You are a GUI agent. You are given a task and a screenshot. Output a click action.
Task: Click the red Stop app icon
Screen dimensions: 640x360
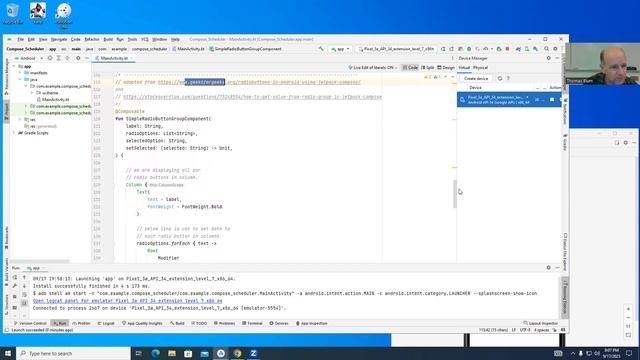click(x=507, y=49)
